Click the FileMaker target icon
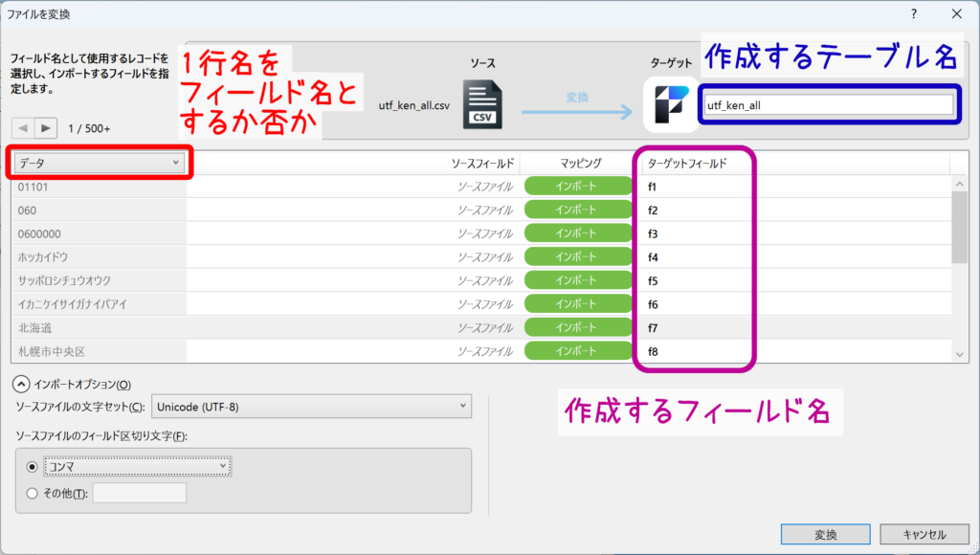 [671, 103]
